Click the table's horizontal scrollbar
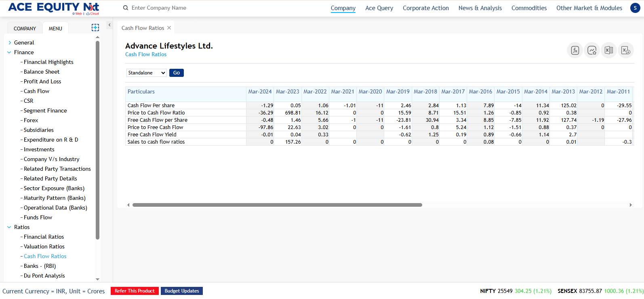Viewport: 644px width, 299px height. 277,205
